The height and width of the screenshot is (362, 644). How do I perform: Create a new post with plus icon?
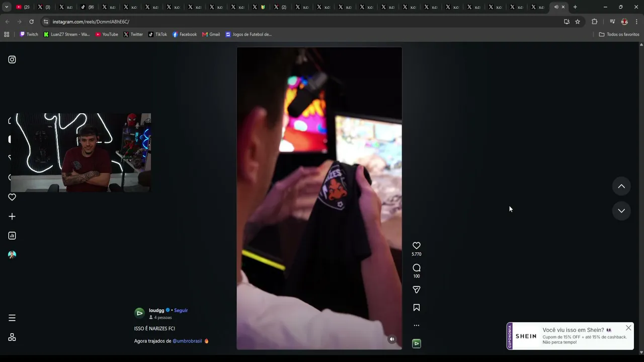12,216
